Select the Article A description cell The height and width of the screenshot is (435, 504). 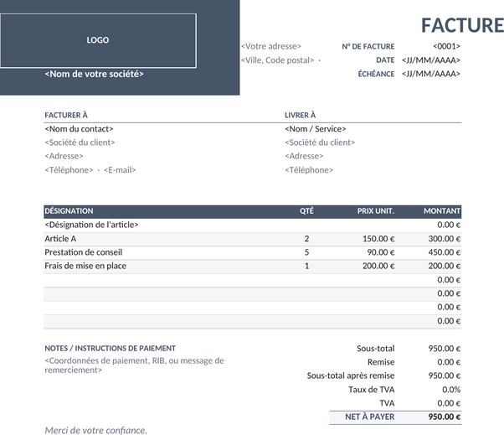[x=60, y=239]
